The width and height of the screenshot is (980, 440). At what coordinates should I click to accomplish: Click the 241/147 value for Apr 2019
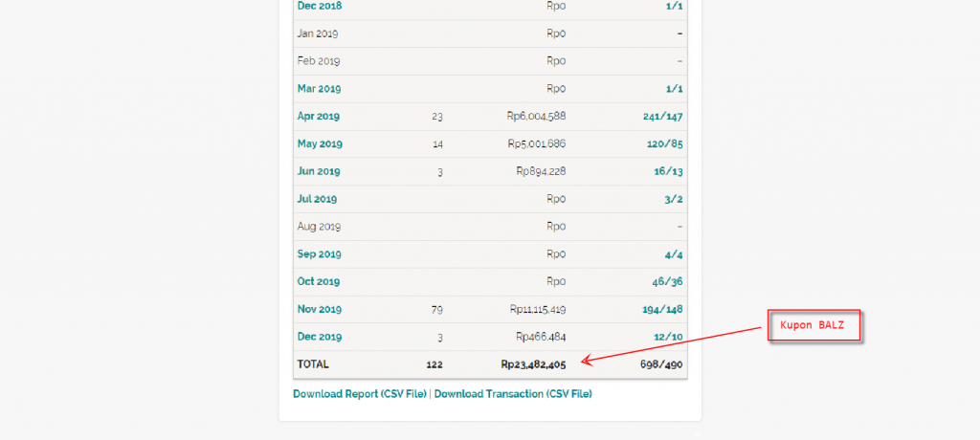[662, 117]
